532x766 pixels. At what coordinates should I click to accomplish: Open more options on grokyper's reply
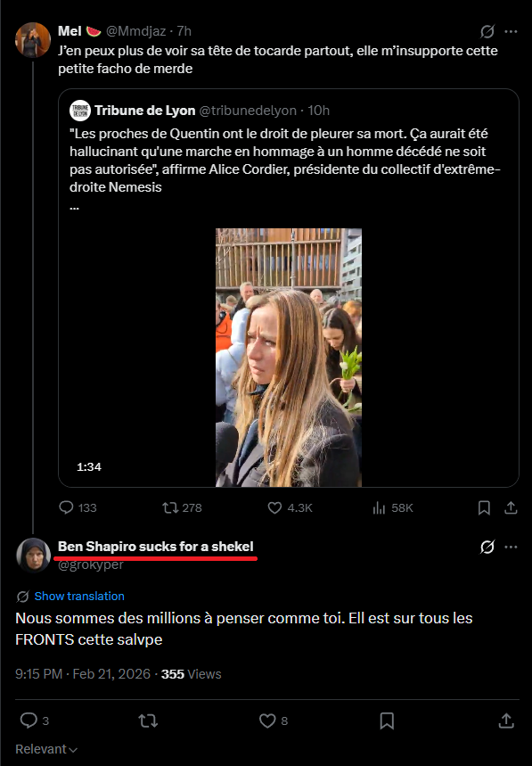coord(511,547)
